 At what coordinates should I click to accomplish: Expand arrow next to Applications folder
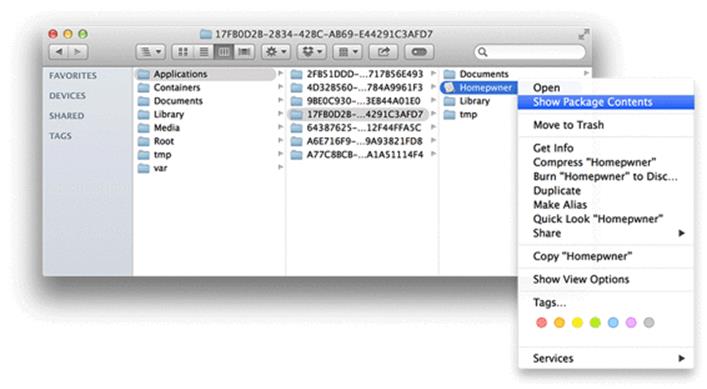tap(280, 73)
